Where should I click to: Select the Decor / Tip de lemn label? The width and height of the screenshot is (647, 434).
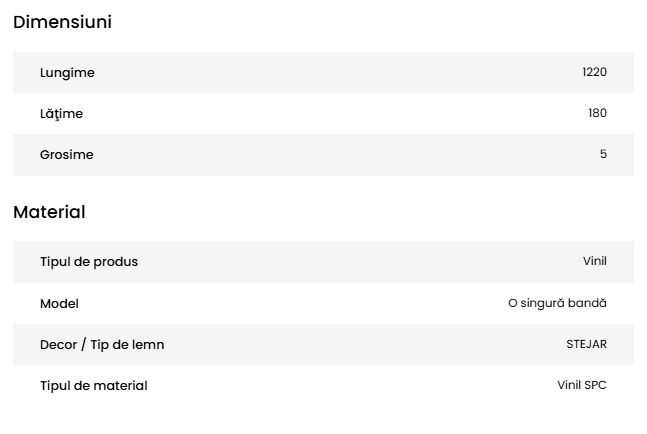coord(102,345)
